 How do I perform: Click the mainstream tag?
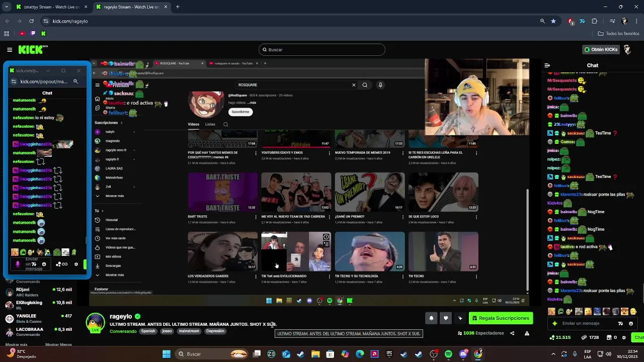pyautogui.click(x=189, y=331)
